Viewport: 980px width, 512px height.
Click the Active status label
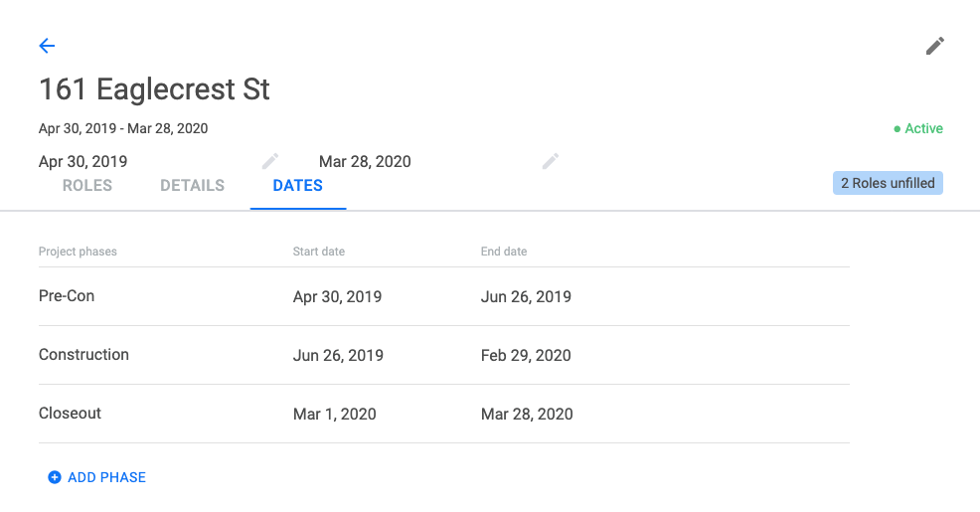(x=918, y=128)
